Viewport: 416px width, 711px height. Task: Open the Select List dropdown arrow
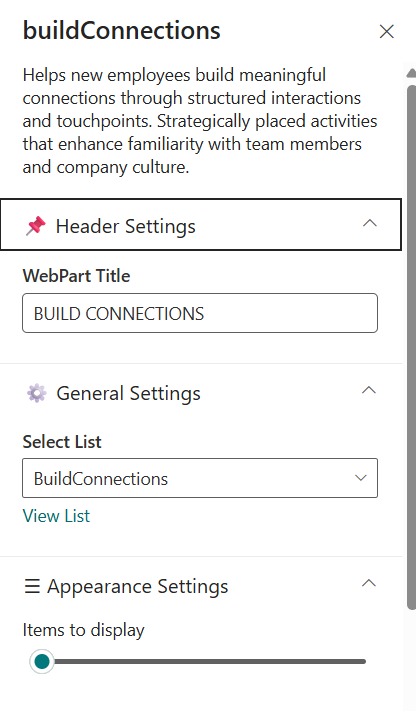click(x=361, y=478)
